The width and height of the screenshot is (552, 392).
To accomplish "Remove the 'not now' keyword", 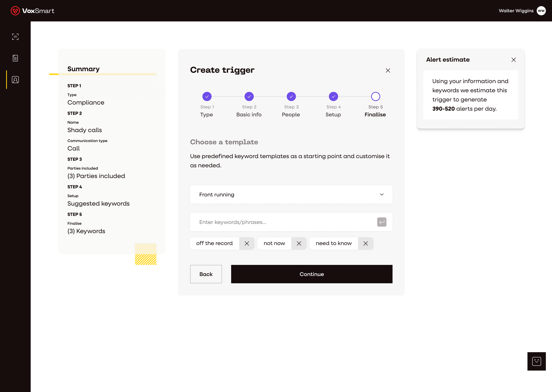I will [x=299, y=243].
